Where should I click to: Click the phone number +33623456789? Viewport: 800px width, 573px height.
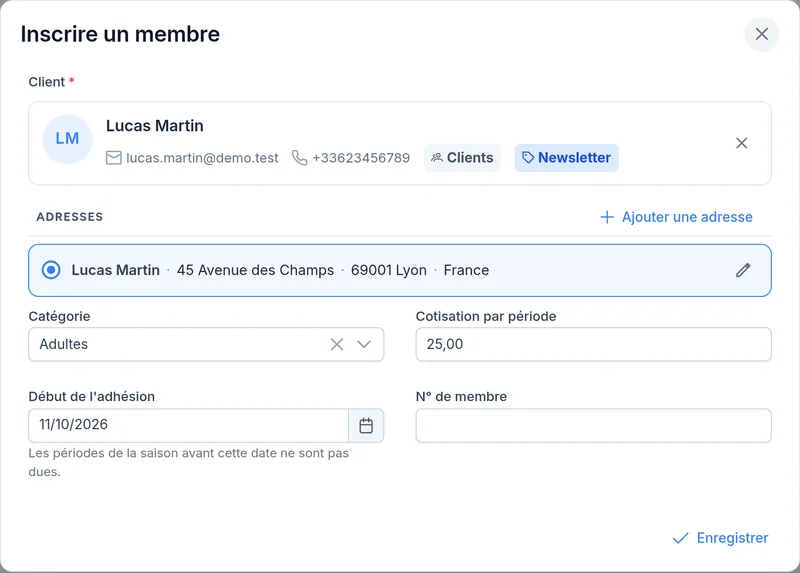click(x=361, y=158)
